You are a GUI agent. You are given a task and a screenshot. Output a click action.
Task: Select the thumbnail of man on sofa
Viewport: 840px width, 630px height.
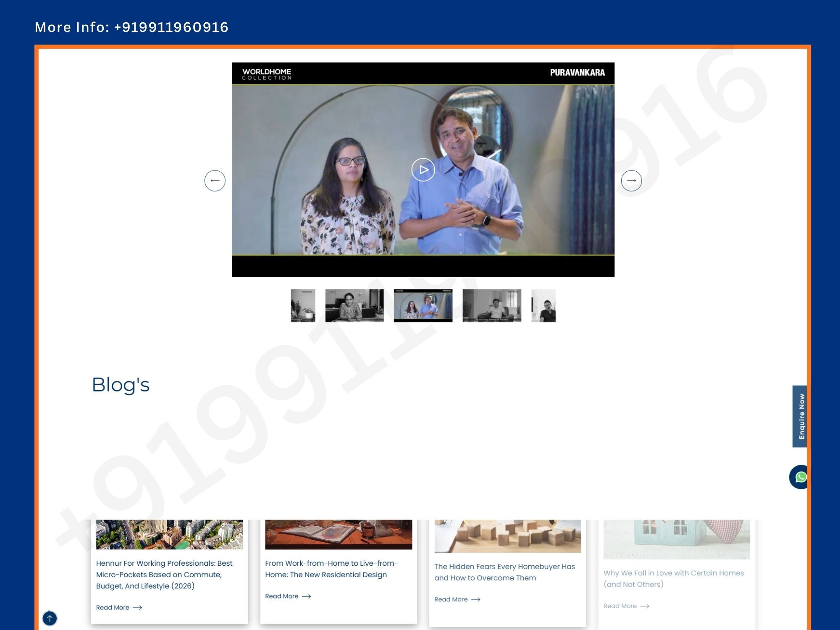[492, 306]
